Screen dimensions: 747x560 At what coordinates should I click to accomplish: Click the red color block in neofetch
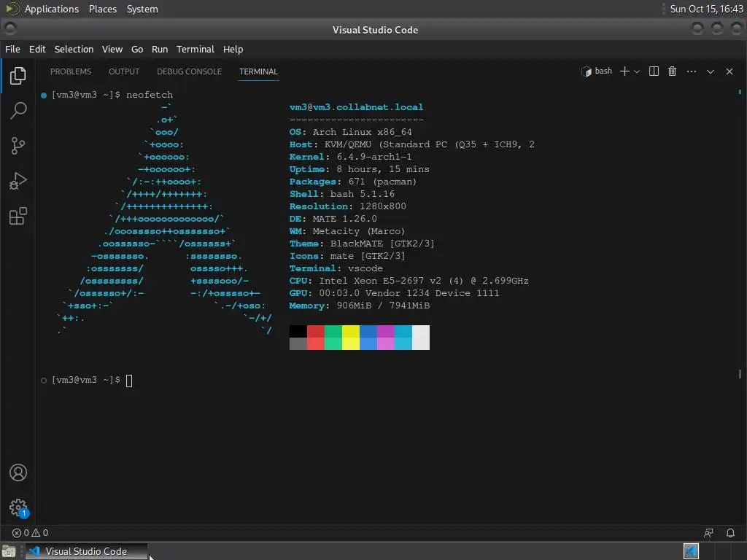point(315,337)
